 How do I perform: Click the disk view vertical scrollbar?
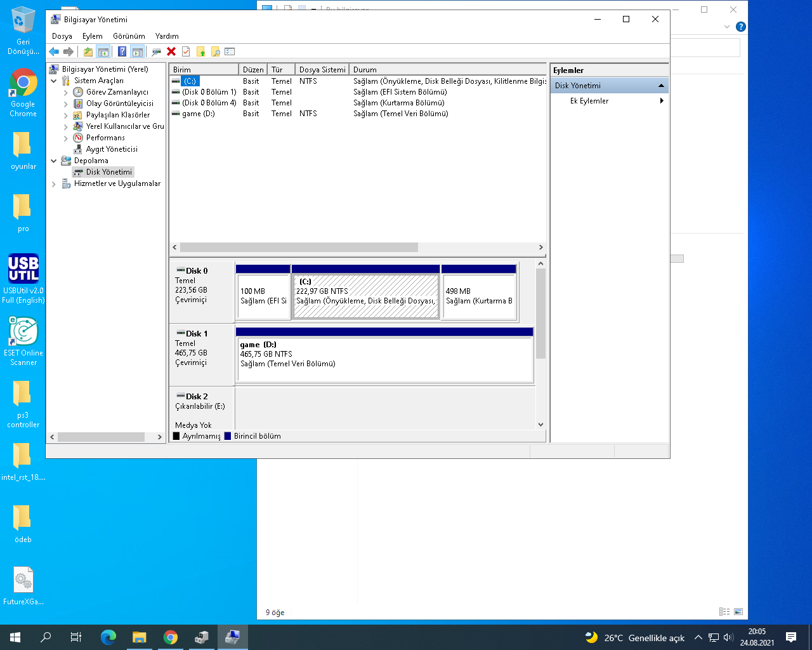[540, 314]
